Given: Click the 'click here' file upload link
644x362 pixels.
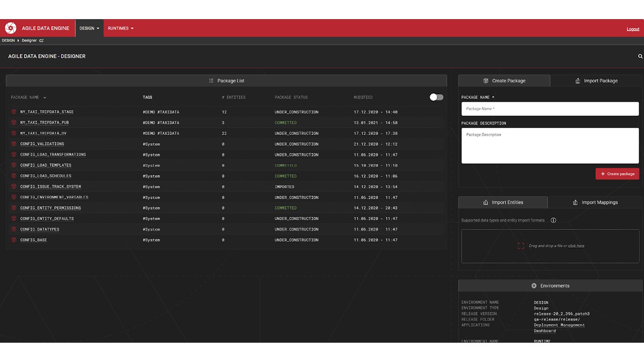Looking at the screenshot, I should [x=577, y=245].
